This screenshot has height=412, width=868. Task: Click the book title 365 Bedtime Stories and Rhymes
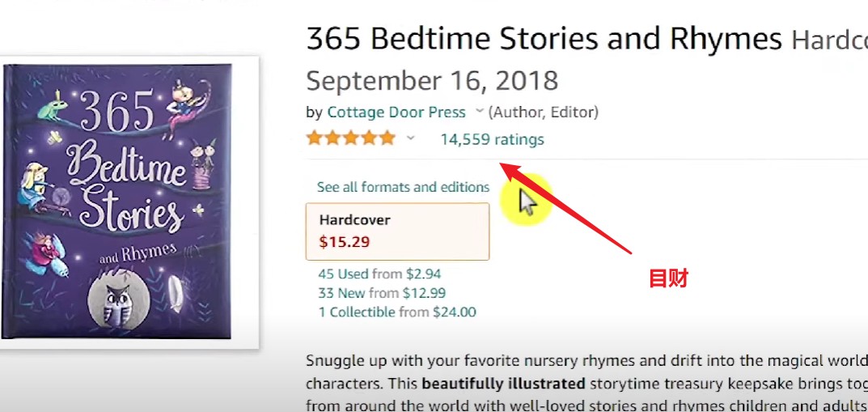tap(544, 40)
